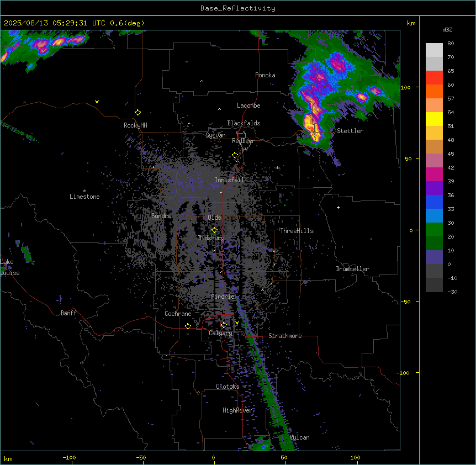This screenshot has height=465, width=476.
Task: Click the -30 value in the dBZ legend
Action: pos(453,292)
